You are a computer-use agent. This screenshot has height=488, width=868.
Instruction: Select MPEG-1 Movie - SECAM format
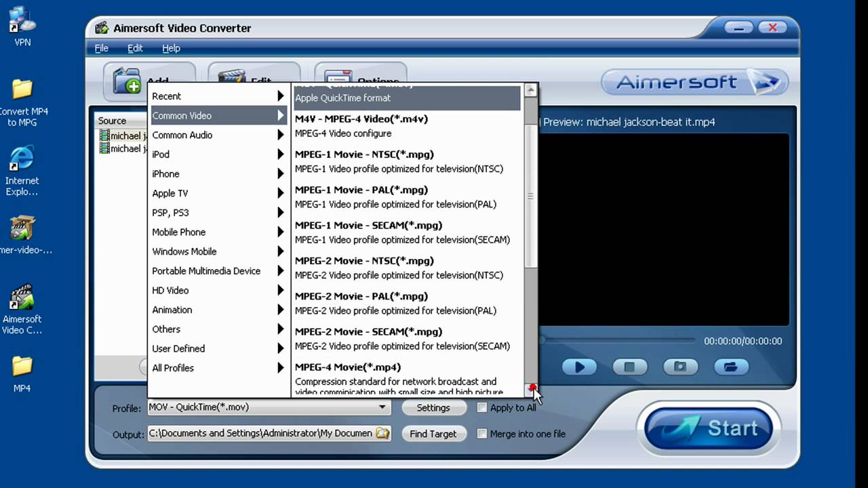click(x=408, y=232)
